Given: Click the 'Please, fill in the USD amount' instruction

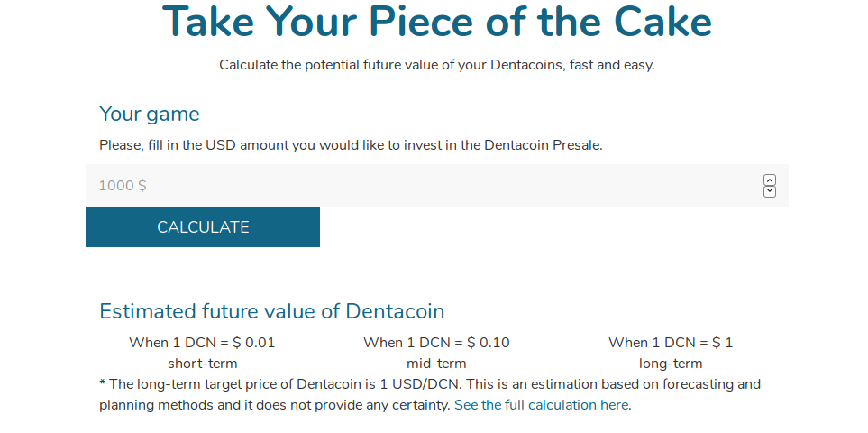Looking at the screenshot, I should pos(351,145).
